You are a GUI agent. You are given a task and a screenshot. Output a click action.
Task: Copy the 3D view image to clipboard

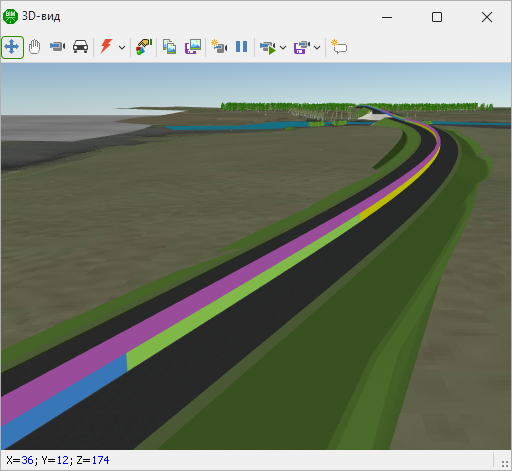(169, 47)
